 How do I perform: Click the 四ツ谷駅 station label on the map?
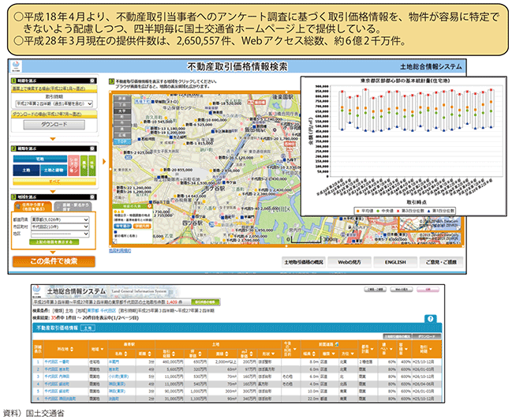192,223
